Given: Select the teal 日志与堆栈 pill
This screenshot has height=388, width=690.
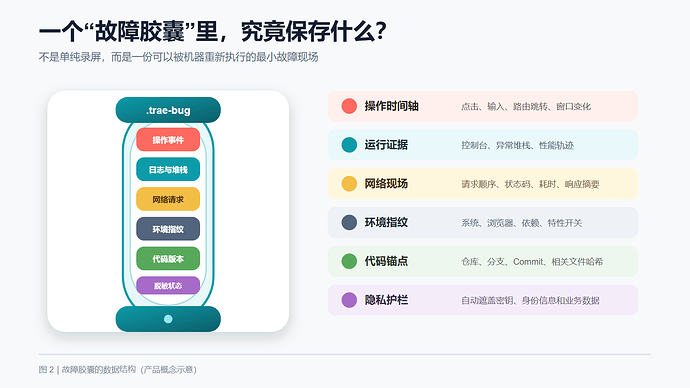Looking at the screenshot, I should [168, 169].
